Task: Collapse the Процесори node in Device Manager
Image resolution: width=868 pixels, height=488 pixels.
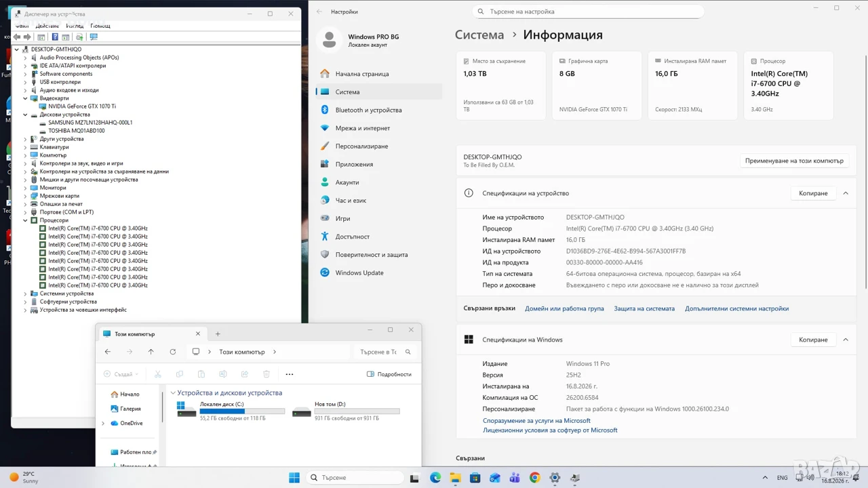Action: 26,220
